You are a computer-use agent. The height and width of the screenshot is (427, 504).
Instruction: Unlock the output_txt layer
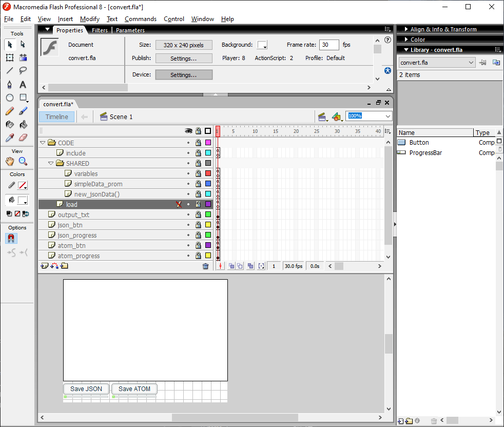[x=198, y=215]
